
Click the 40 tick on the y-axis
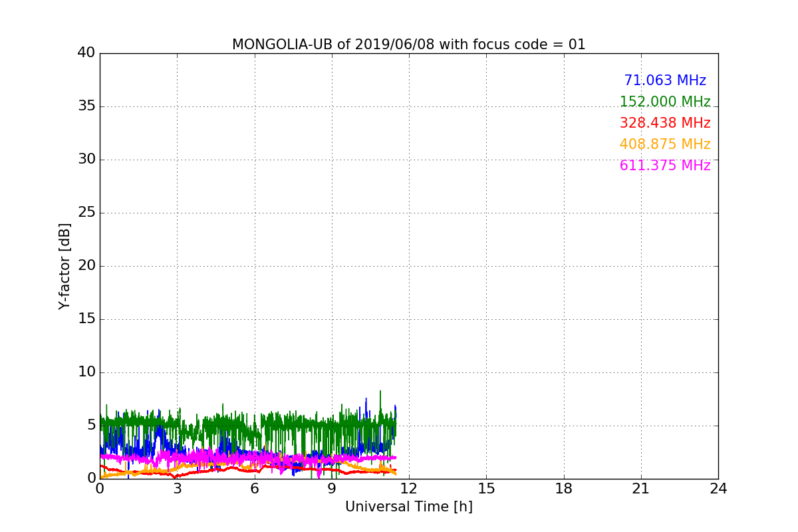[x=86, y=53]
